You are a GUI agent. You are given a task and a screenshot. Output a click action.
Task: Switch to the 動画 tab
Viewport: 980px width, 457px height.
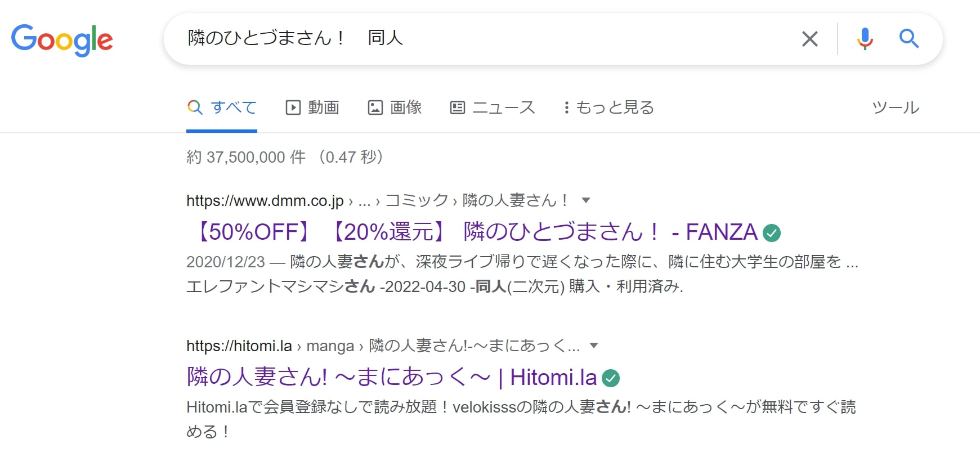coord(312,107)
